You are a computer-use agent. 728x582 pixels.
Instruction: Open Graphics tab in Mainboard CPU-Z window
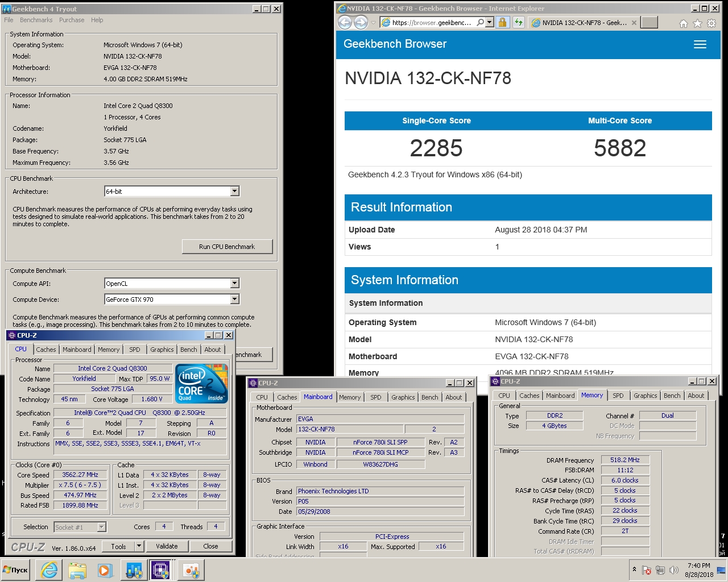[403, 397]
